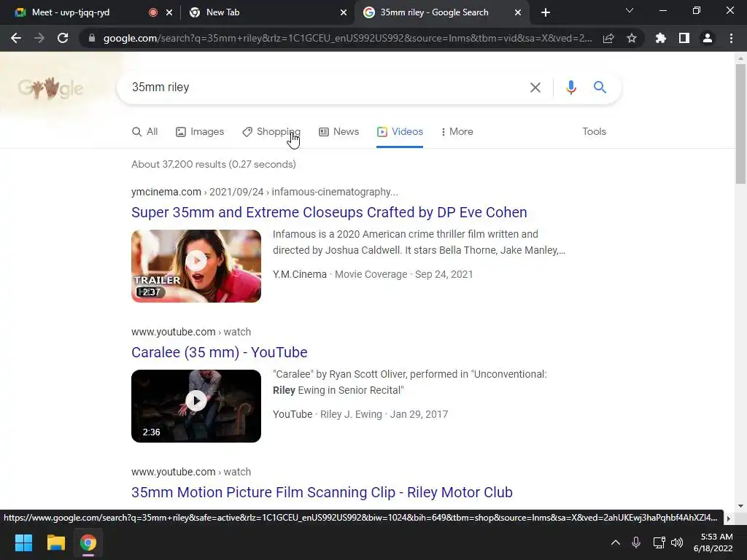Play the Caralee 2:36 video thumbnail
Screen dimensions: 747x560
tap(196, 406)
